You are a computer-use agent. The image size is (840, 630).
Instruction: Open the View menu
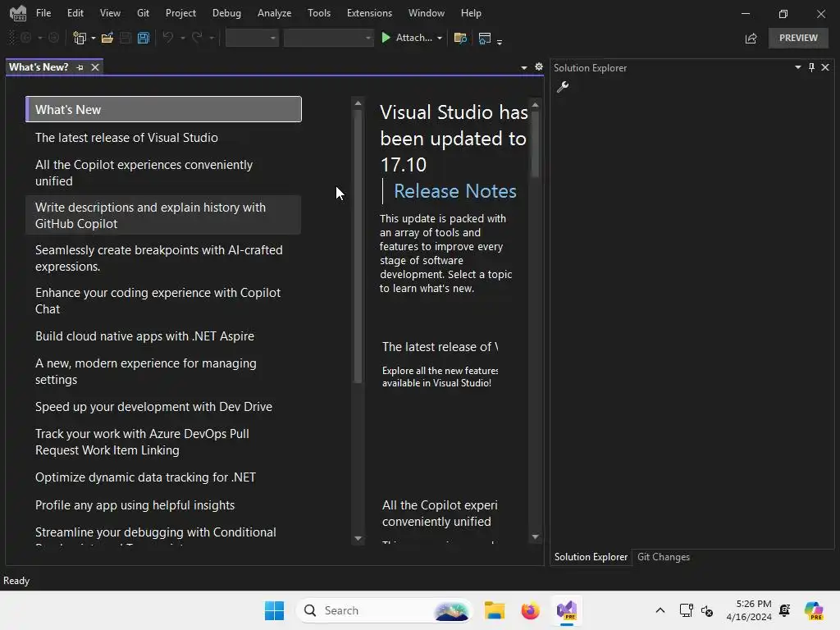[x=110, y=13]
